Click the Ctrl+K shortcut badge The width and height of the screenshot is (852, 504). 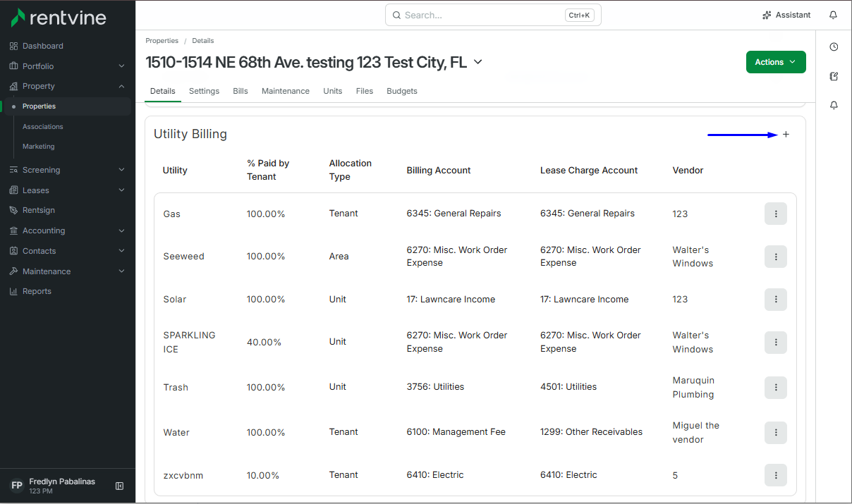[x=579, y=15]
